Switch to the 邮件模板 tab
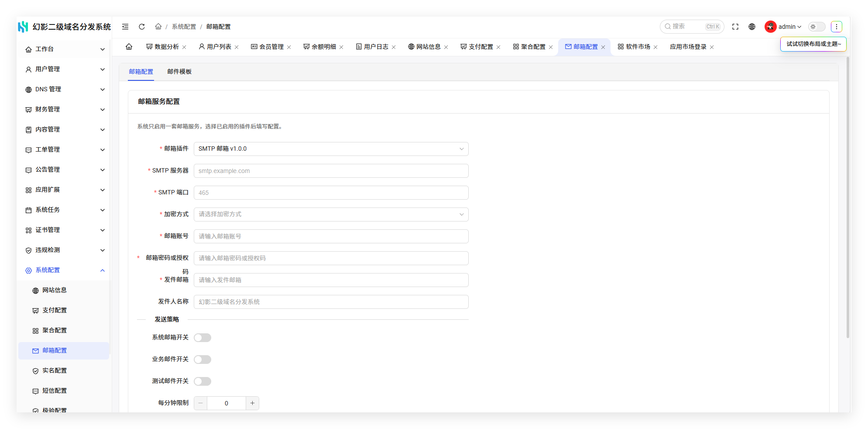This screenshot has width=868, height=429. pos(179,72)
